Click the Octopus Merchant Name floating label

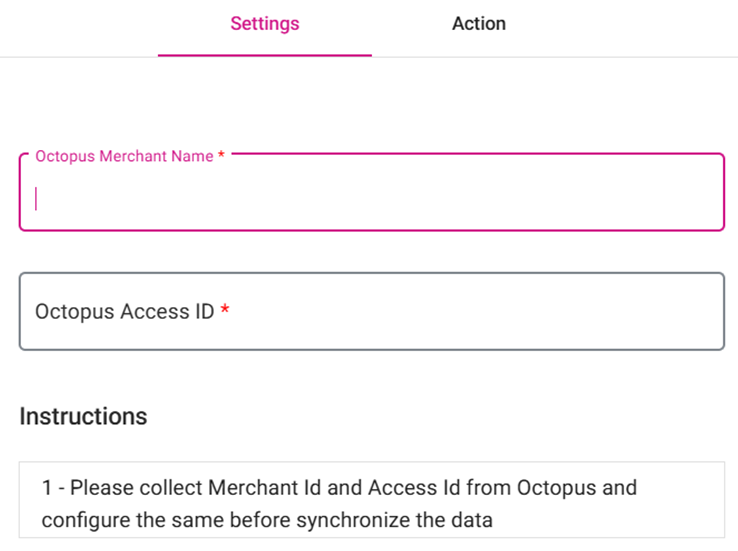tap(124, 156)
